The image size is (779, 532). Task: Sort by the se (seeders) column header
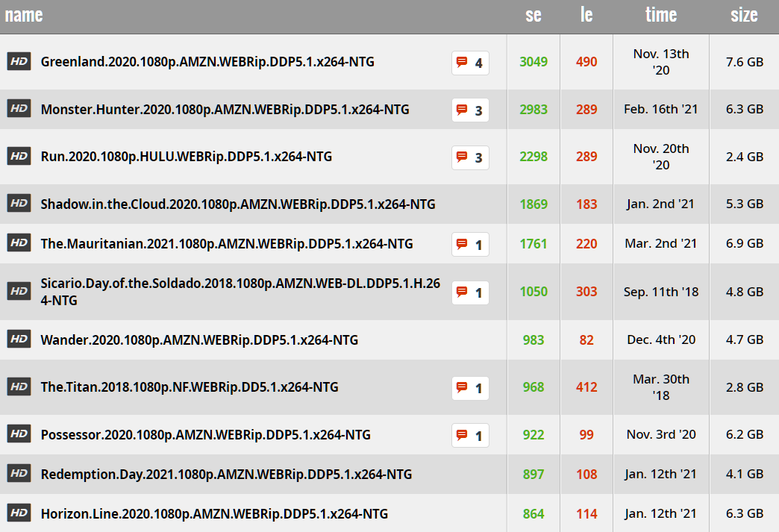click(534, 15)
